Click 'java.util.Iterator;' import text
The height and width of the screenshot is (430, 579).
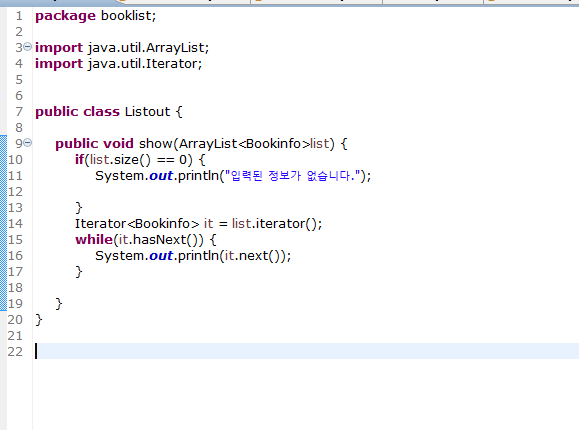tap(145, 64)
